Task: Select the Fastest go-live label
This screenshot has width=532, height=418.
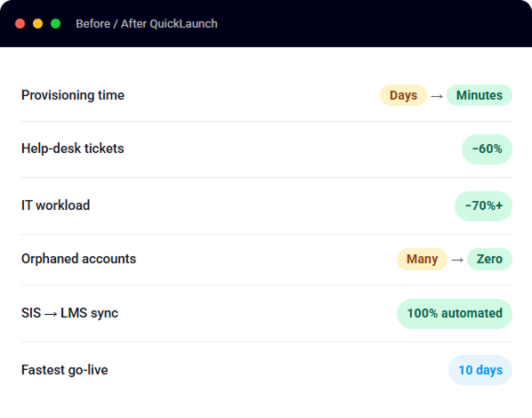Action: tap(64, 370)
